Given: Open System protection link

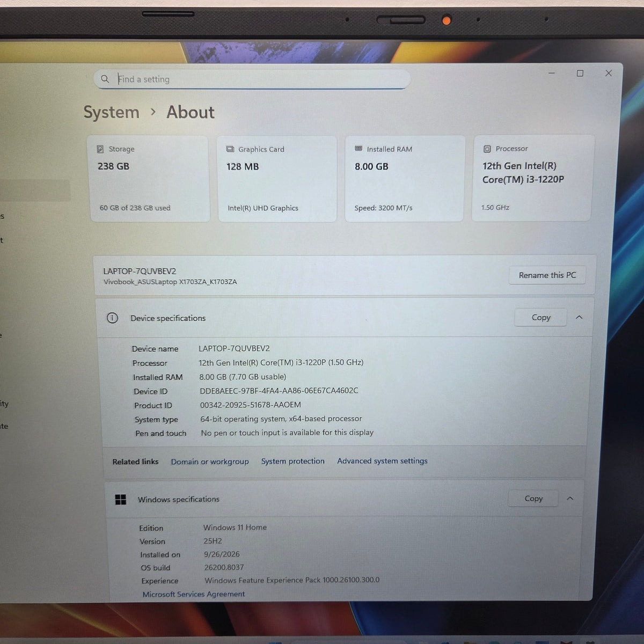Looking at the screenshot, I should pyautogui.click(x=293, y=461).
